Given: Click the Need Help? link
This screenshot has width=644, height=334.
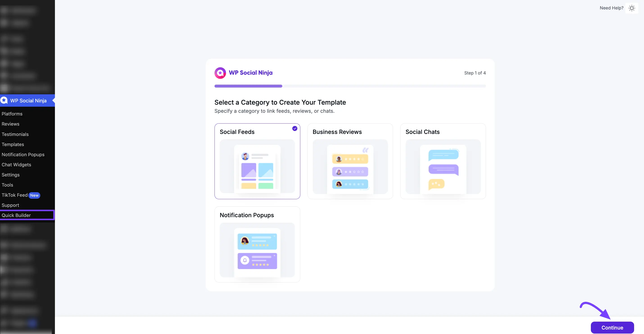Looking at the screenshot, I should point(611,8).
